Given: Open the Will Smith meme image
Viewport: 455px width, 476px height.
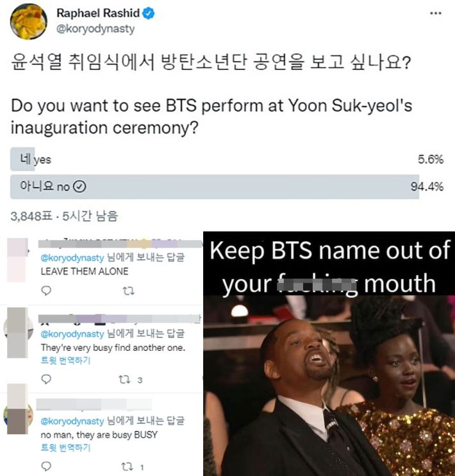Looking at the screenshot, I should (329, 353).
